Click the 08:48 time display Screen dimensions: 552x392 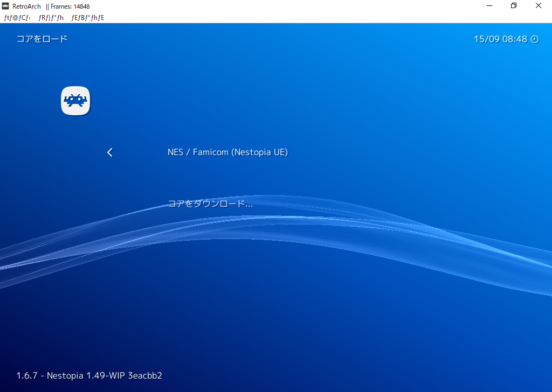(x=515, y=39)
